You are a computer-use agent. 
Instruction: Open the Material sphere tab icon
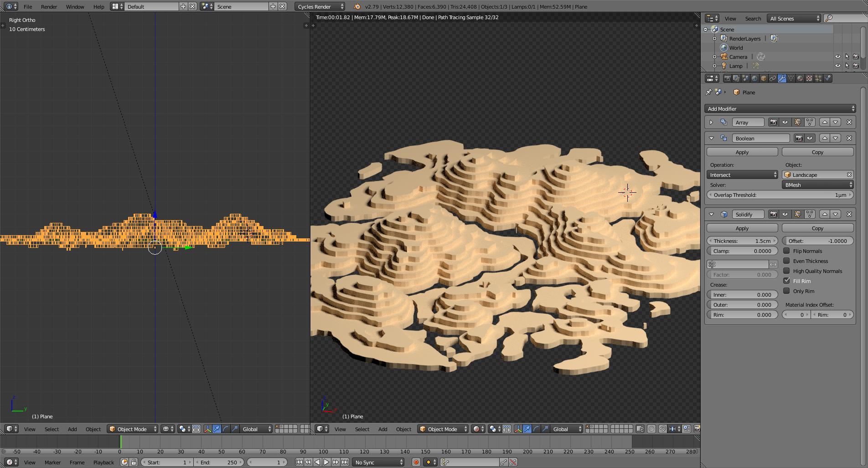click(x=800, y=78)
